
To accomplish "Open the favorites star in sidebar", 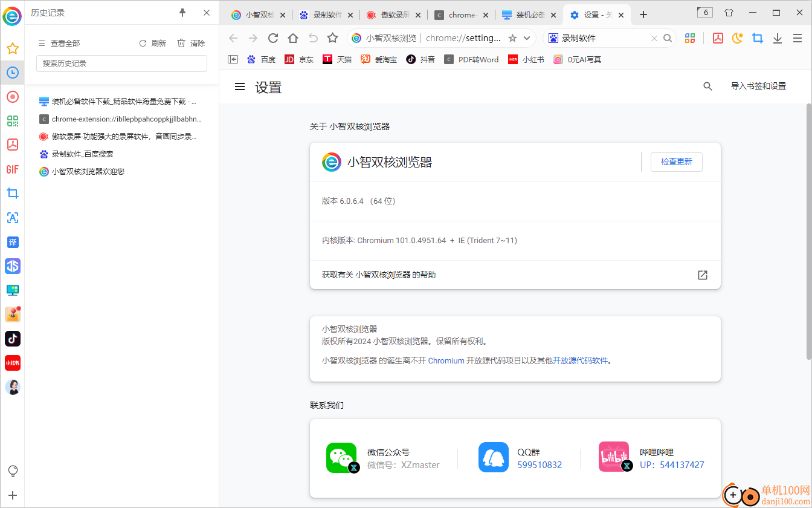I will tap(12, 48).
